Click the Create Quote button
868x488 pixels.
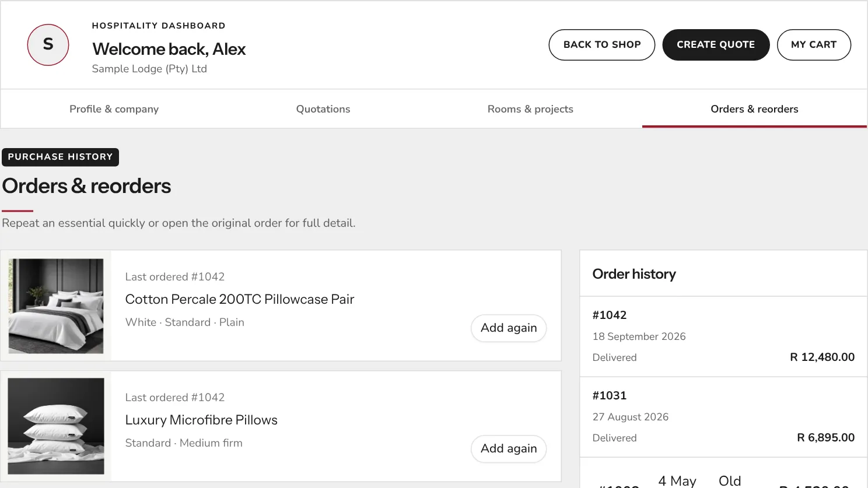coord(716,45)
